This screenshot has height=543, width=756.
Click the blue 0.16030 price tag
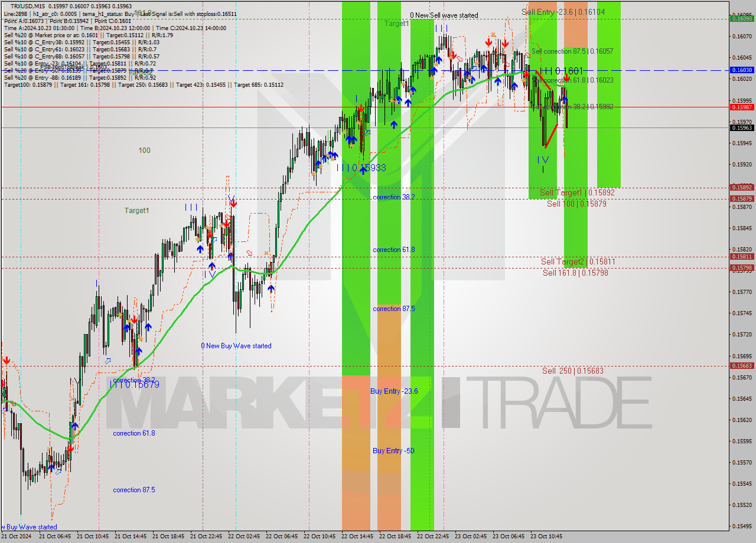pyautogui.click(x=742, y=70)
